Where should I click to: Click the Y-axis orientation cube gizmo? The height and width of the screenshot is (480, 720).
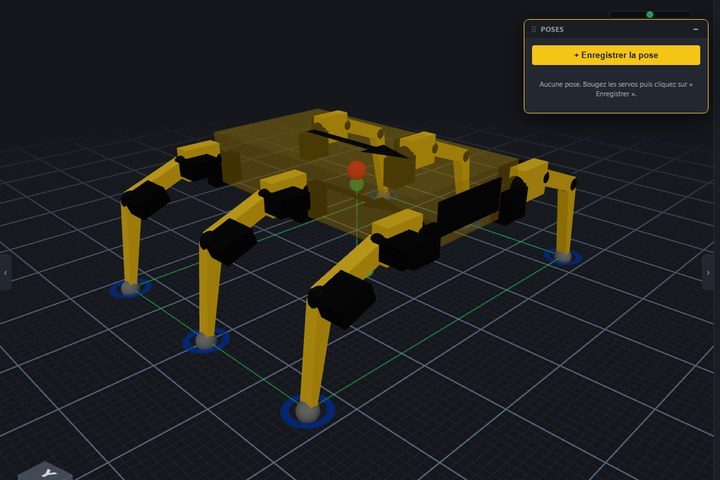[x=46, y=471]
